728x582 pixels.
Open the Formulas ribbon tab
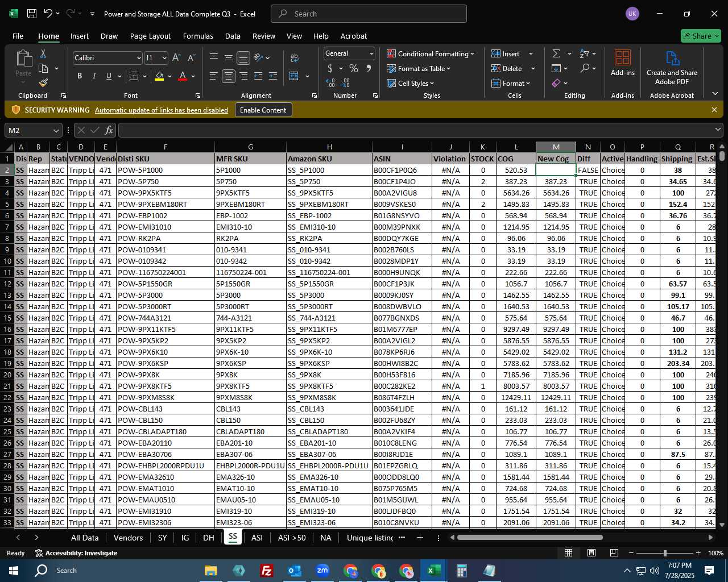click(198, 36)
